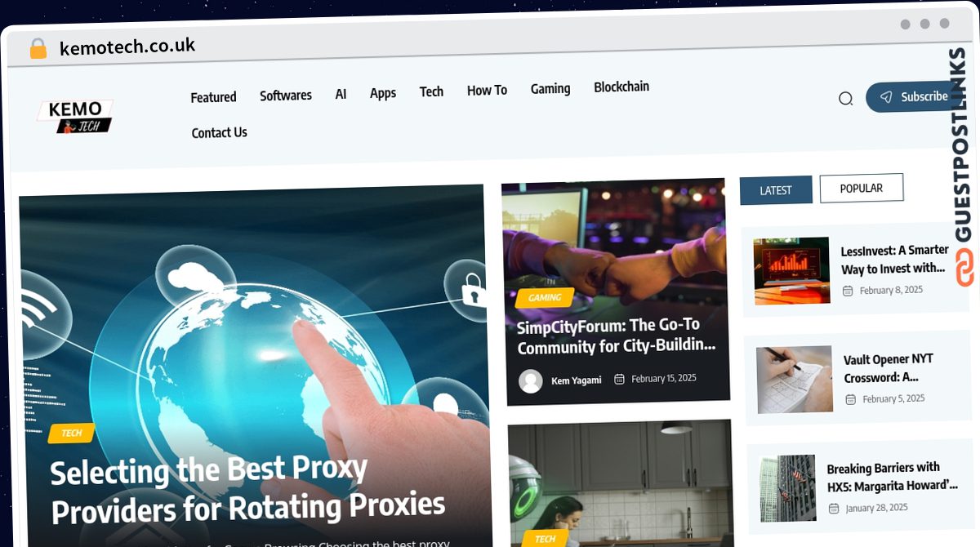
Task: Open the Blockchain menu item
Action: click(621, 87)
